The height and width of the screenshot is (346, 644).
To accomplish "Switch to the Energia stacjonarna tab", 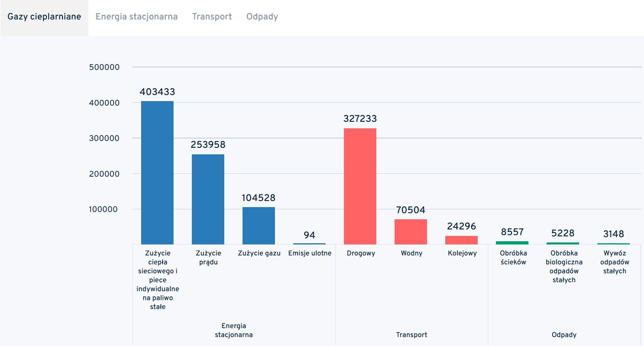I will coord(136,17).
